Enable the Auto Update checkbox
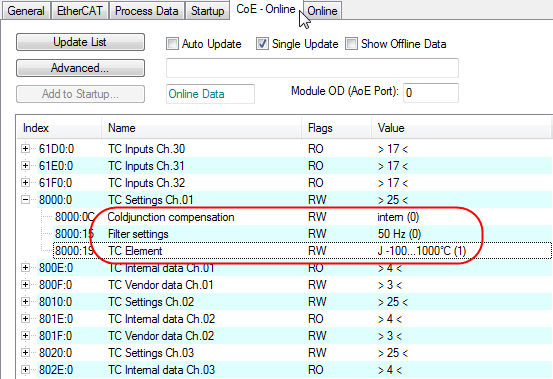The height and width of the screenshot is (379, 553). tap(172, 44)
